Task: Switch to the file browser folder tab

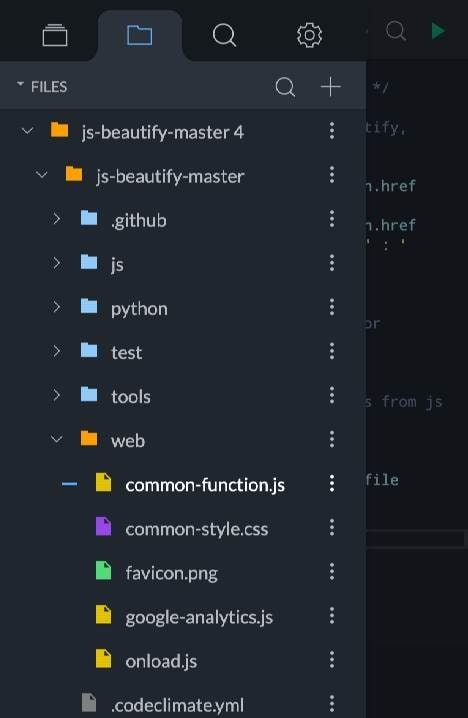Action: [x=140, y=35]
